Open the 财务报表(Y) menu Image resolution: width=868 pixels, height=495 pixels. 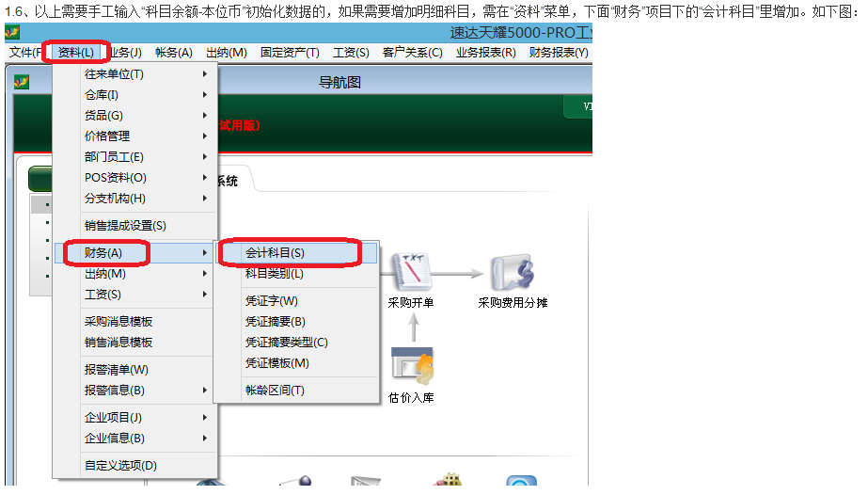[x=559, y=53]
